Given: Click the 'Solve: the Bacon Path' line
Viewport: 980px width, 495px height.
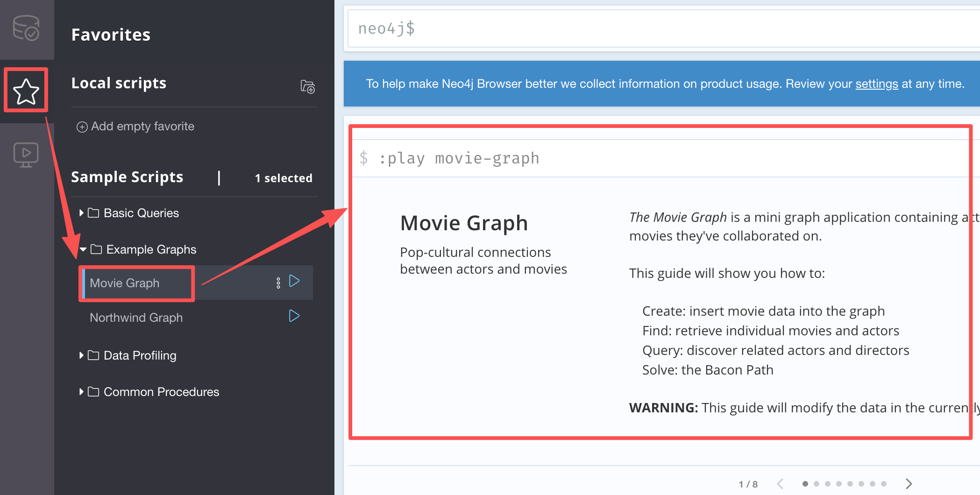Looking at the screenshot, I should pyautogui.click(x=708, y=370).
